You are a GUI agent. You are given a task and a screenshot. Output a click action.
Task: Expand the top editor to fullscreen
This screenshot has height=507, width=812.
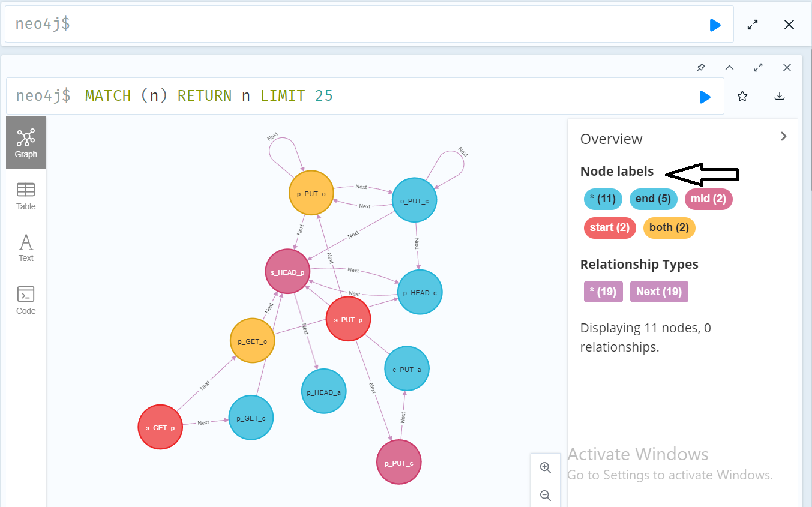[x=753, y=25]
